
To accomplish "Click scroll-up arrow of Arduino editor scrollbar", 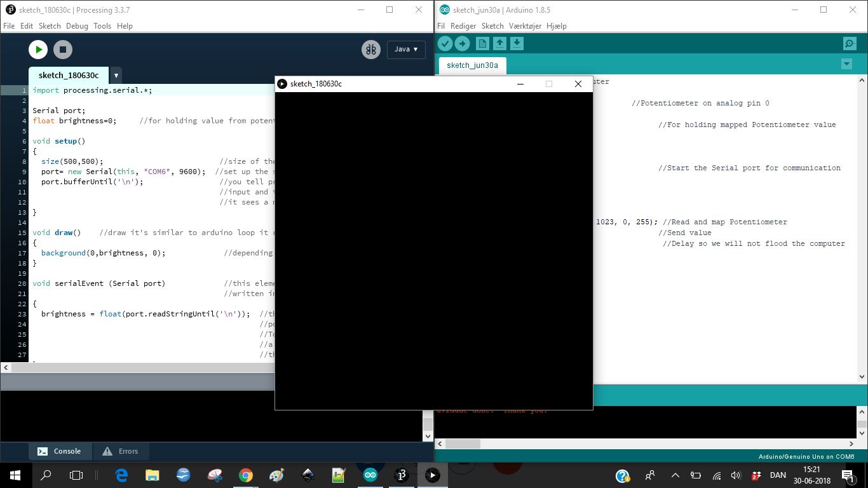I will 862,81.
